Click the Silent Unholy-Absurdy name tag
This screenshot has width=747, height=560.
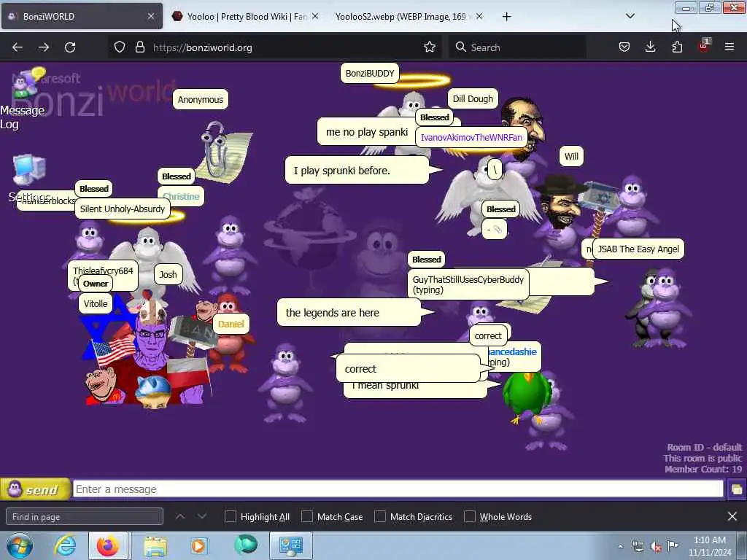[x=123, y=209]
